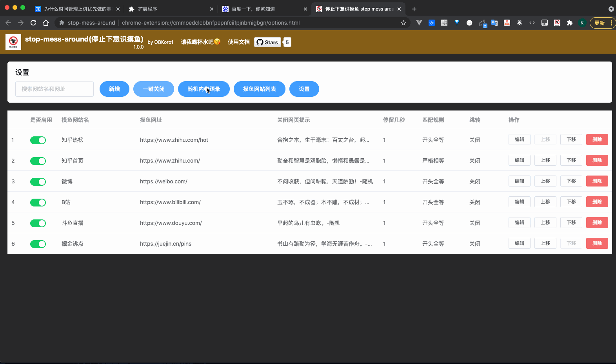The image size is (616, 364).
Task: Go to home page via house icon
Action: [x=46, y=23]
